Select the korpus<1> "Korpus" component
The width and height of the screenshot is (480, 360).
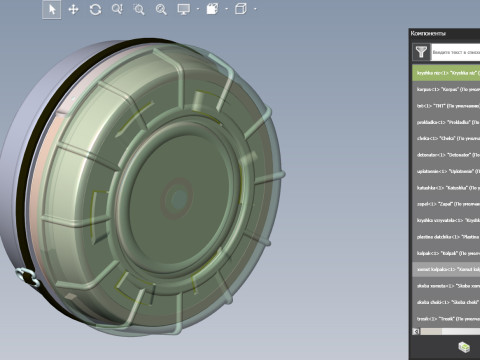[x=446, y=89]
